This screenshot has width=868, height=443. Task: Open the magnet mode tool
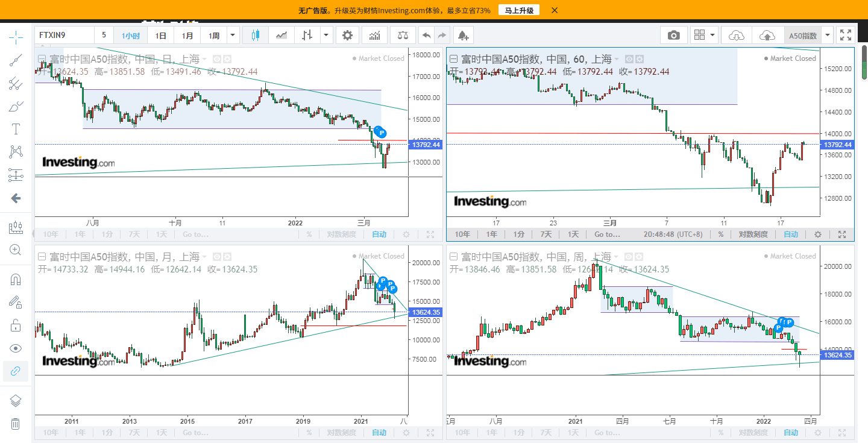(x=16, y=280)
